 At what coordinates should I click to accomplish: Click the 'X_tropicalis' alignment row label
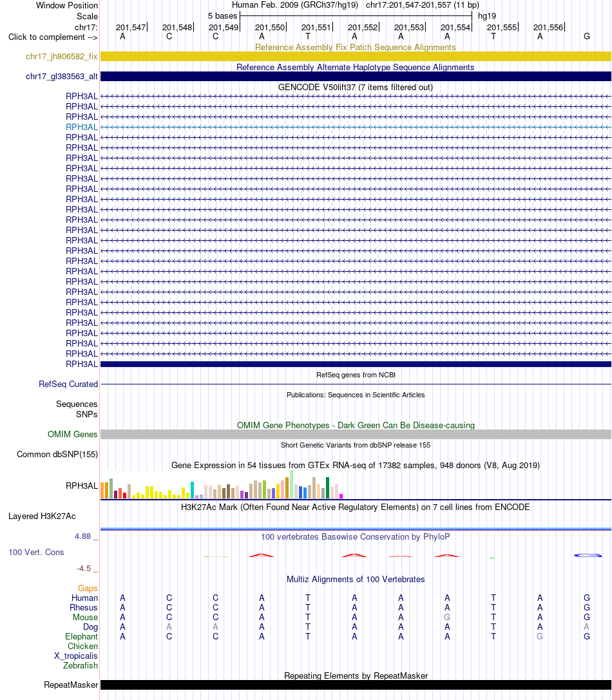point(76,656)
